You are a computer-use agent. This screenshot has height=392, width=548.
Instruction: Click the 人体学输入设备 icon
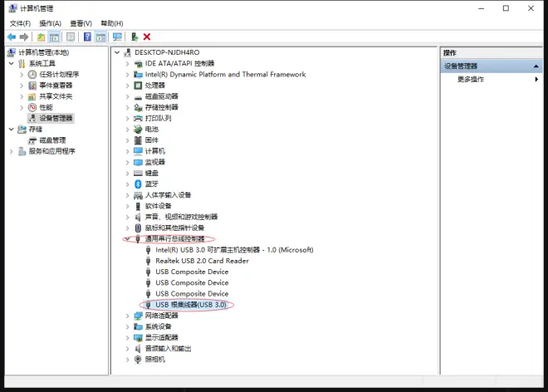(138, 195)
